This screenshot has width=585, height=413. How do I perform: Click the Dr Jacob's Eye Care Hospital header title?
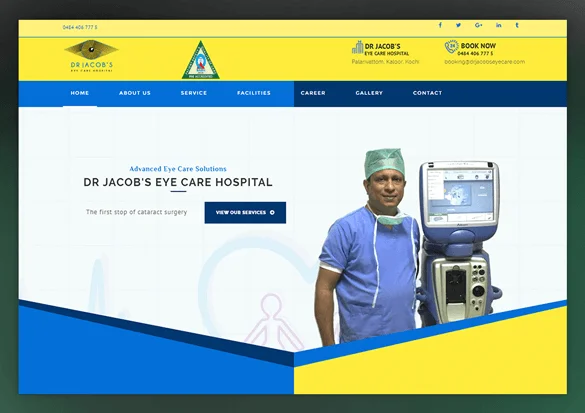tap(387, 49)
